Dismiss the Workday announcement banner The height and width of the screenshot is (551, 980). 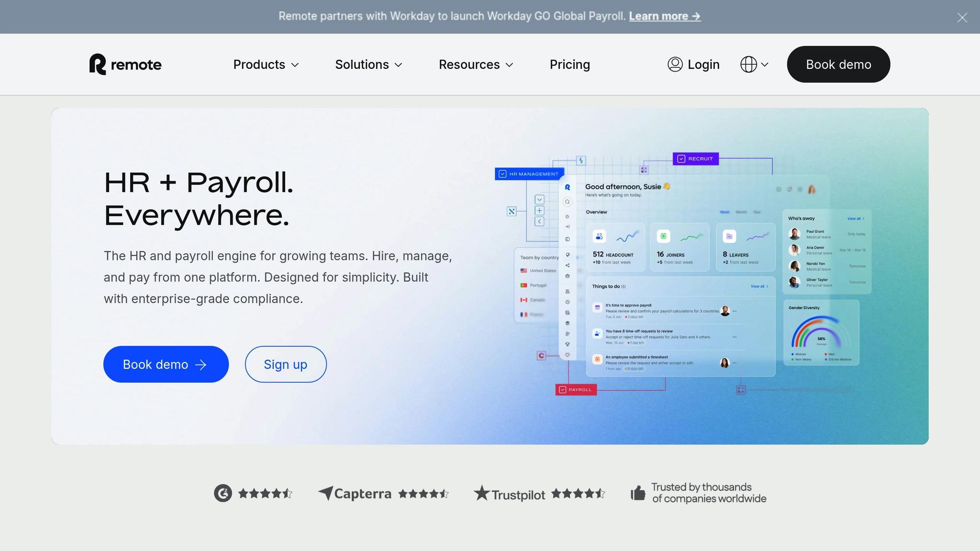(x=962, y=18)
